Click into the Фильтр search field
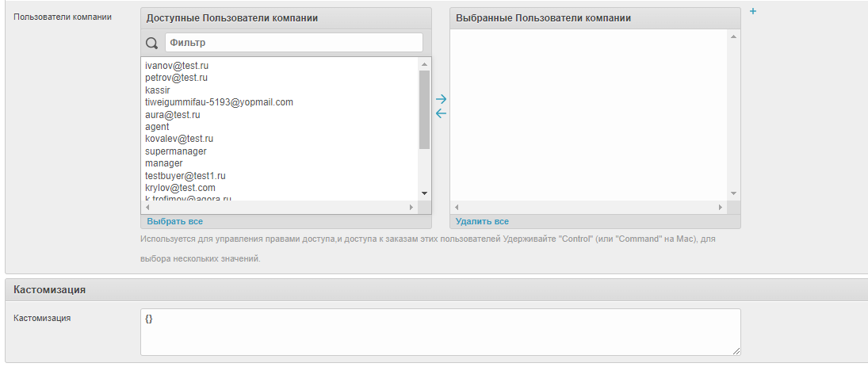Screen dimensions: 868x367 click(x=293, y=42)
